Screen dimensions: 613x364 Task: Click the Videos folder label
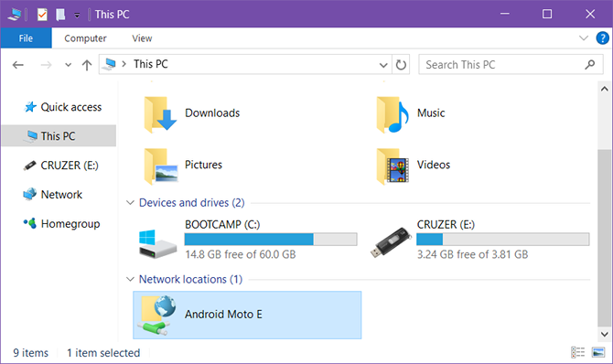click(433, 165)
